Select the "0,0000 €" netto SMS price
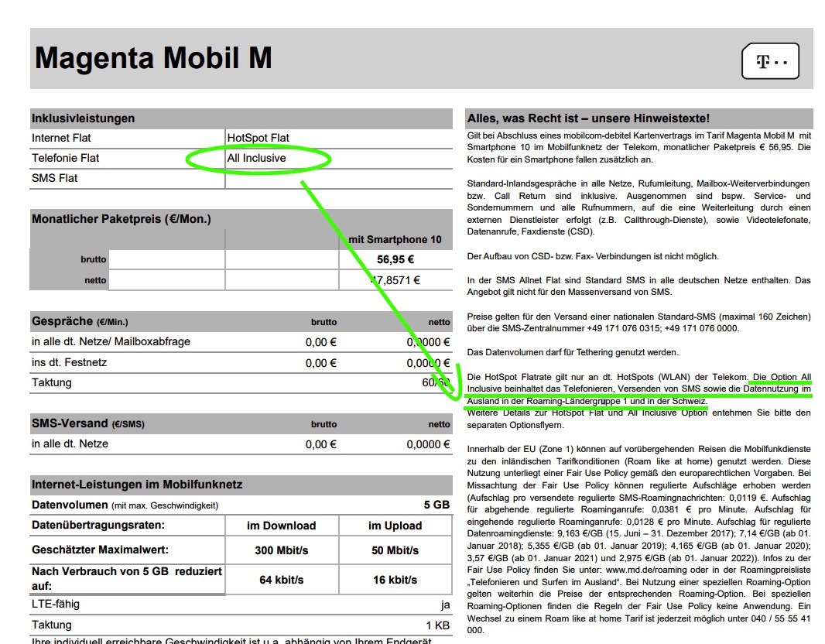Screen dimensions: 825x644 point(428,444)
